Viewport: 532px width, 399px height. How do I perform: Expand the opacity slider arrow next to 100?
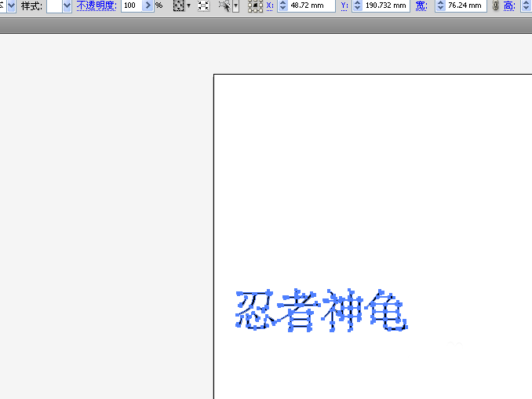click(148, 5)
